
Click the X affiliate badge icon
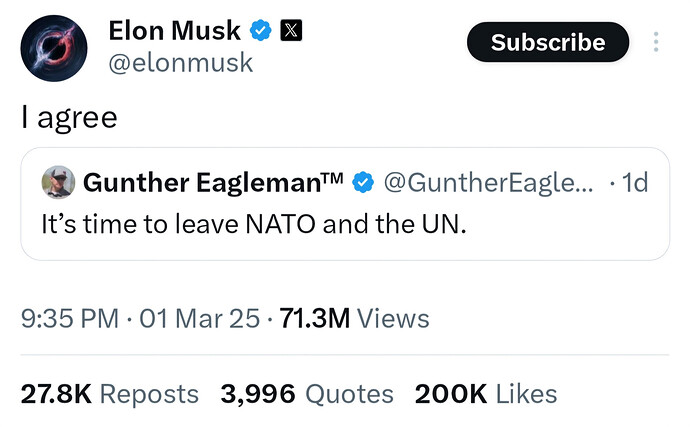pyautogui.click(x=290, y=32)
